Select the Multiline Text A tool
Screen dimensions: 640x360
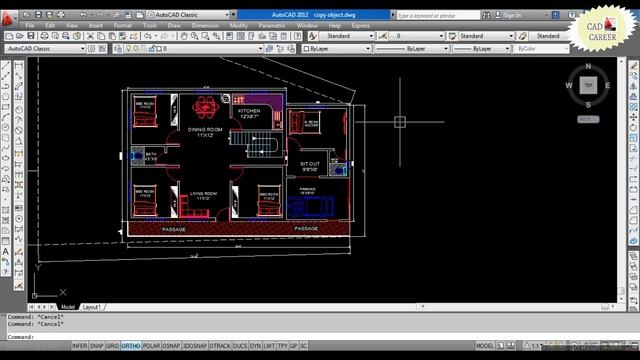click(x=6, y=251)
